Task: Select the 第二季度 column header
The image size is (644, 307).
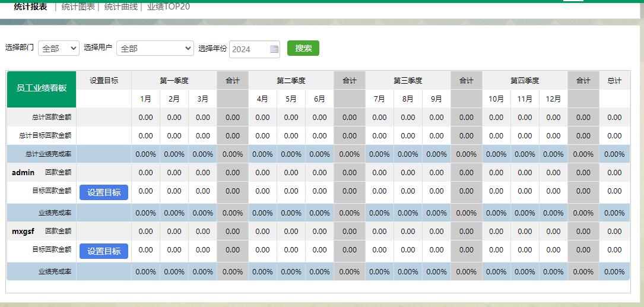Action: [x=291, y=81]
